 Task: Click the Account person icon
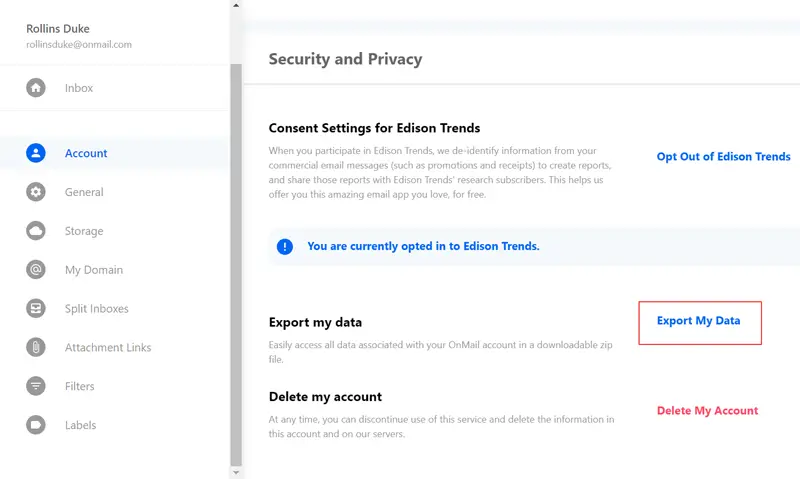point(36,153)
